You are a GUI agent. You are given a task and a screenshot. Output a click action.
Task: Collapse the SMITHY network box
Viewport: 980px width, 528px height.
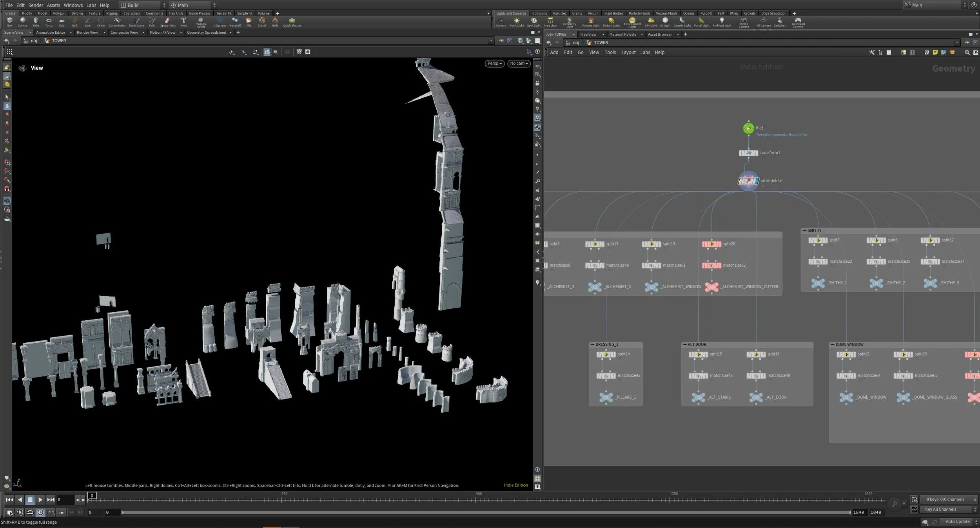click(804, 230)
